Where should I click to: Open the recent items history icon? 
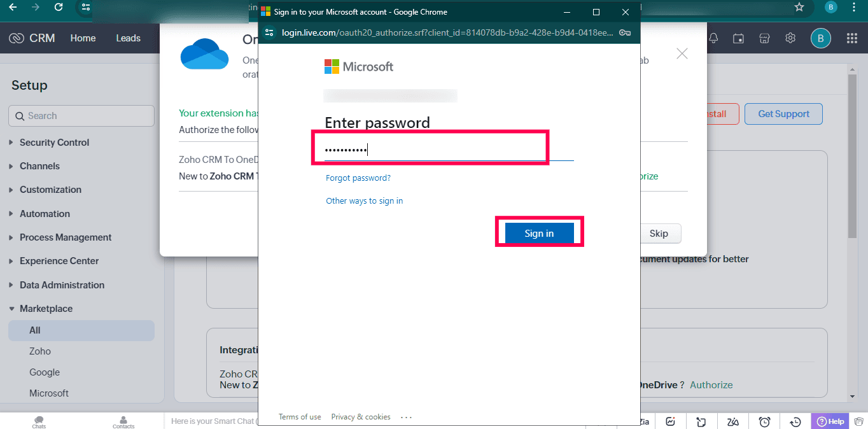pos(795,421)
